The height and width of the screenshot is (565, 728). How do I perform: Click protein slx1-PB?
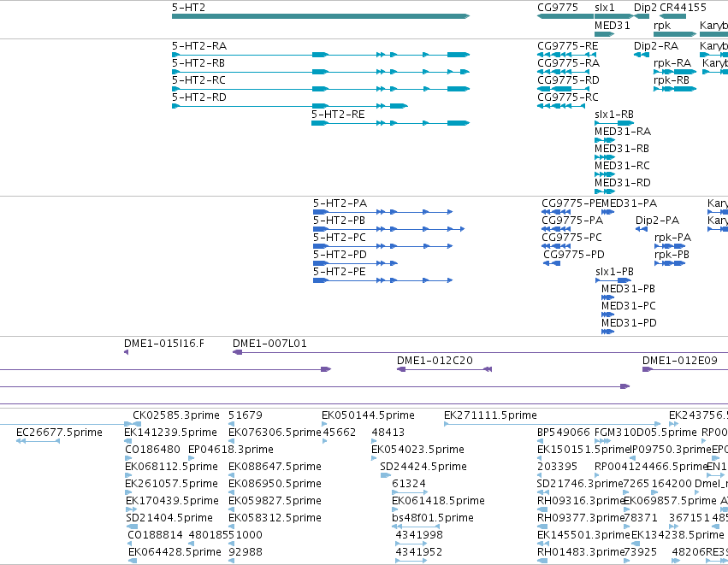pos(613,280)
